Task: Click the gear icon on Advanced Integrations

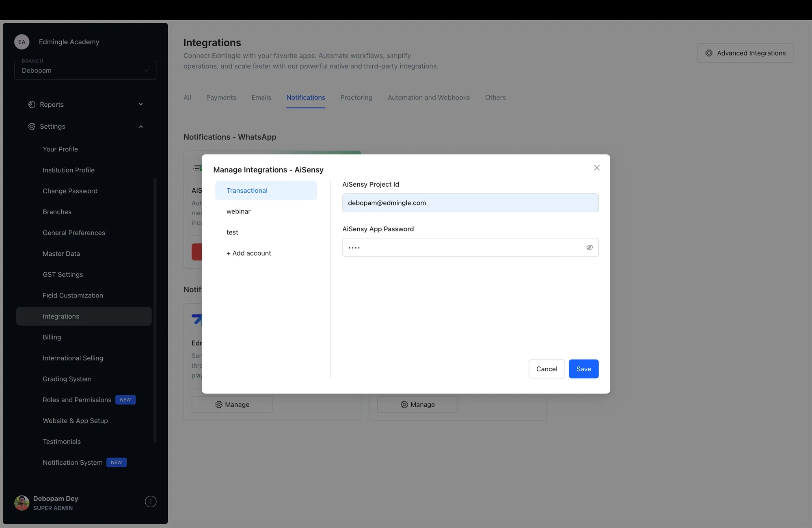Action: 708,53
